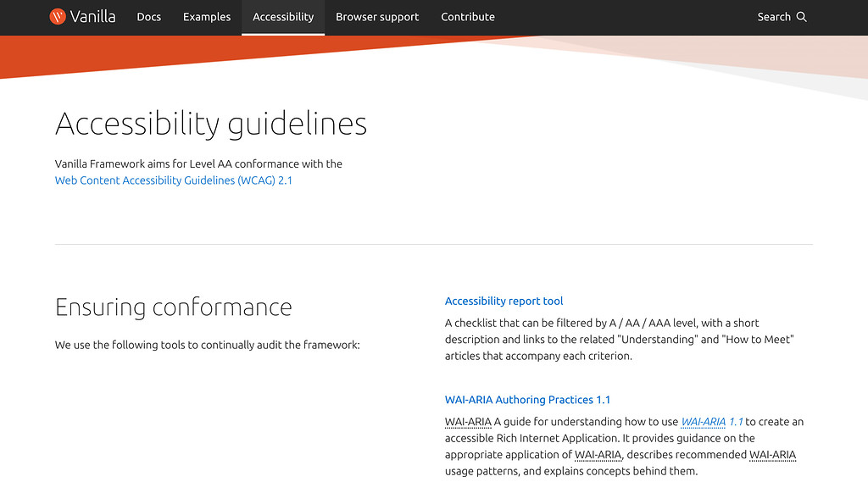Click the underlined WAI-ARIA term ending the sentence
868x504 pixels.
tap(772, 454)
